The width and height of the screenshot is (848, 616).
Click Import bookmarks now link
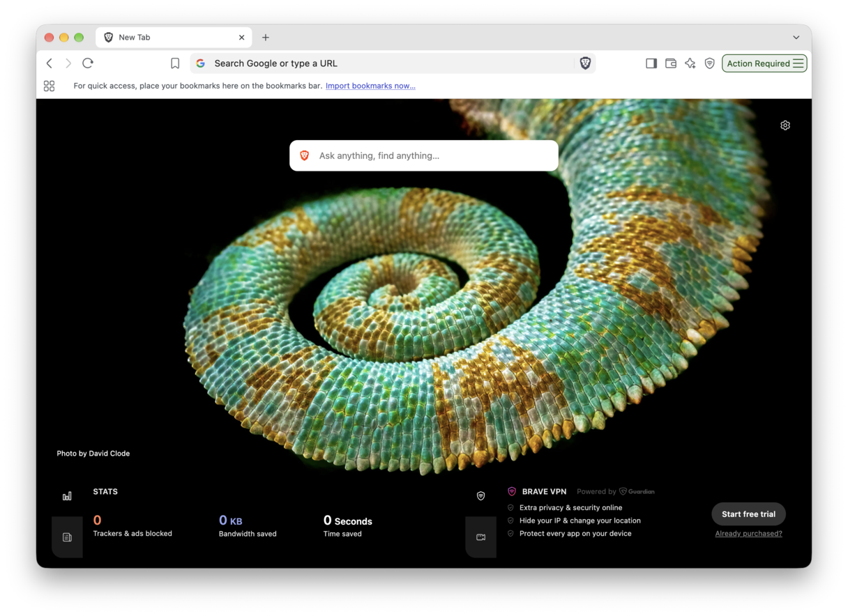370,86
